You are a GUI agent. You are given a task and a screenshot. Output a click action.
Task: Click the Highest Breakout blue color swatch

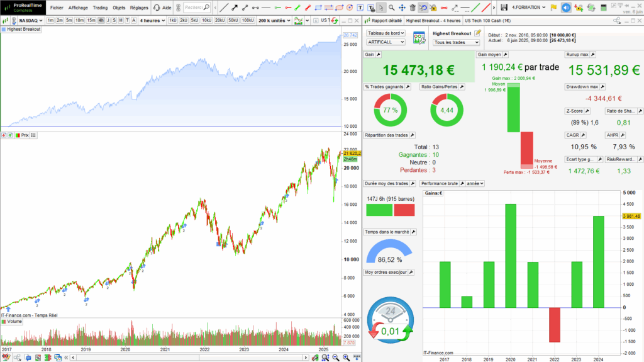4,29
